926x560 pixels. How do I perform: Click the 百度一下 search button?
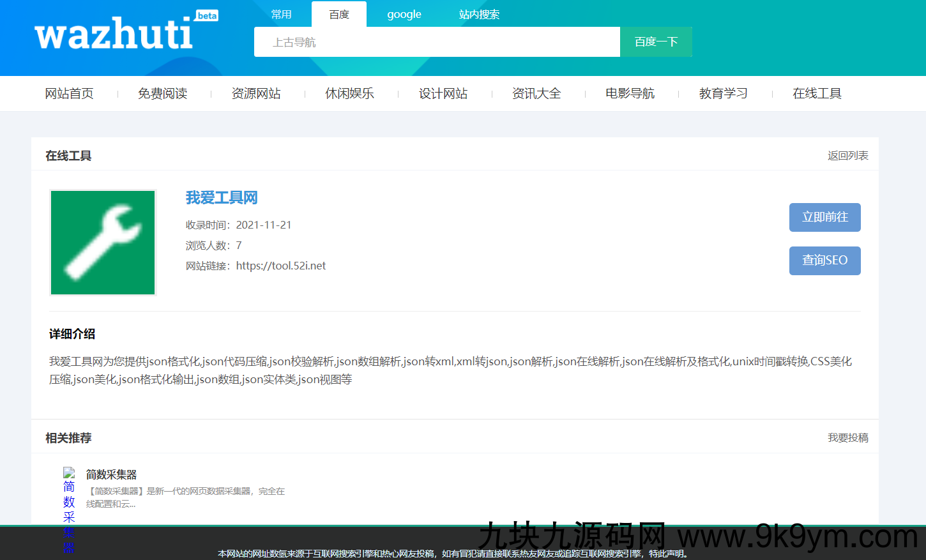tap(656, 42)
